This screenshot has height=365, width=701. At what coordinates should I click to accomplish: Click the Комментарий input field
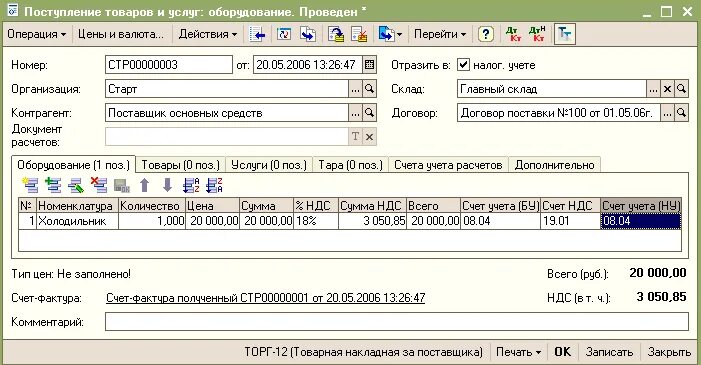pos(397,322)
